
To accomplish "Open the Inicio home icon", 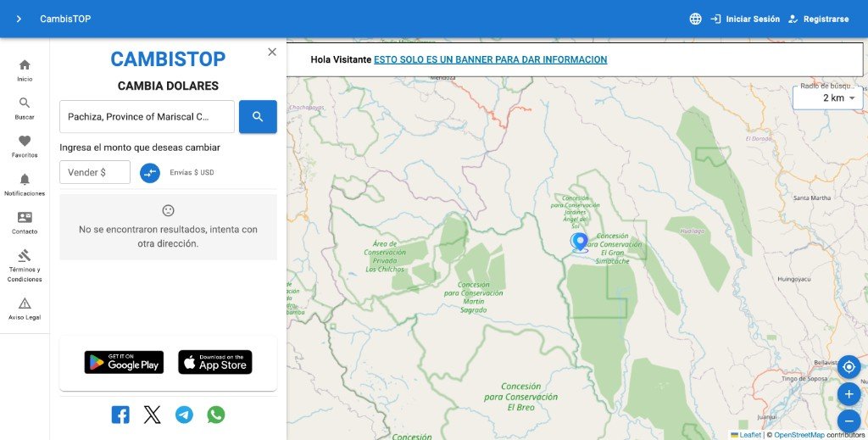I will point(25,64).
